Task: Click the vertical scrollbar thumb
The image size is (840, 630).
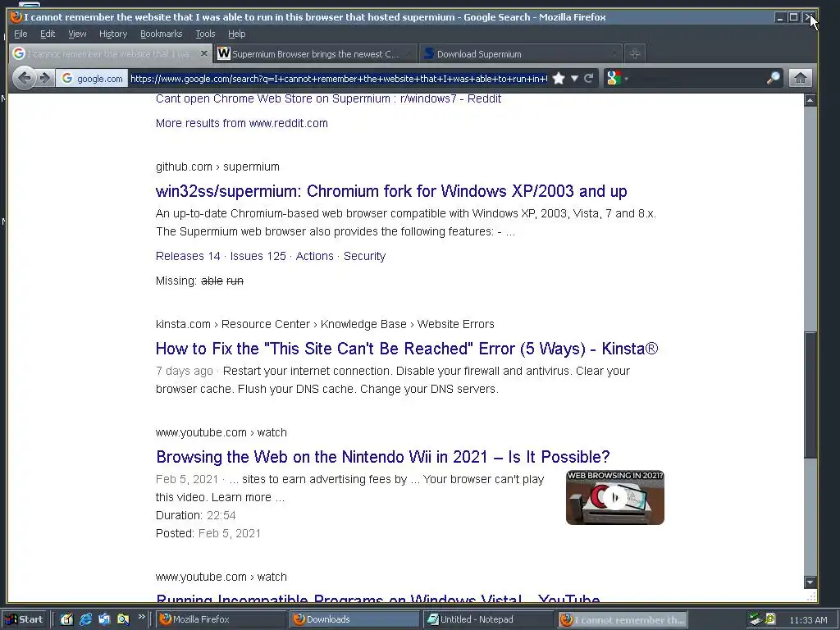Action: [x=810, y=395]
